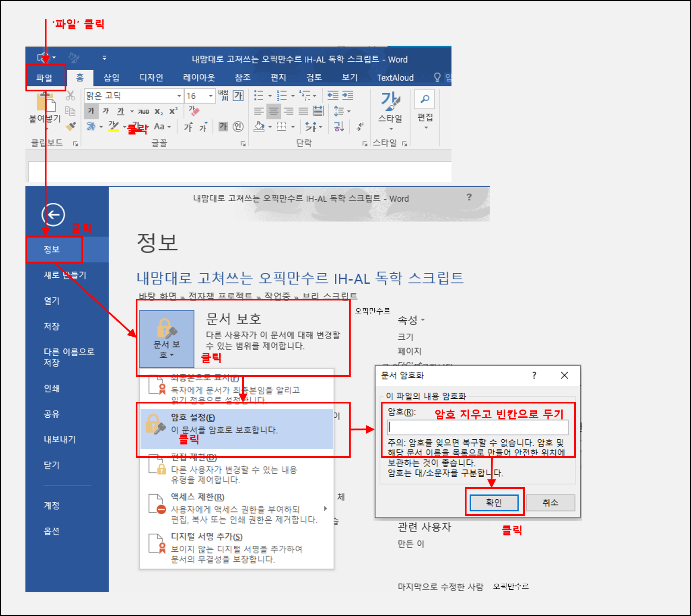Viewport: 691px width, 616px height.
Task: Click the Numbering list icon
Action: pyautogui.click(x=281, y=95)
